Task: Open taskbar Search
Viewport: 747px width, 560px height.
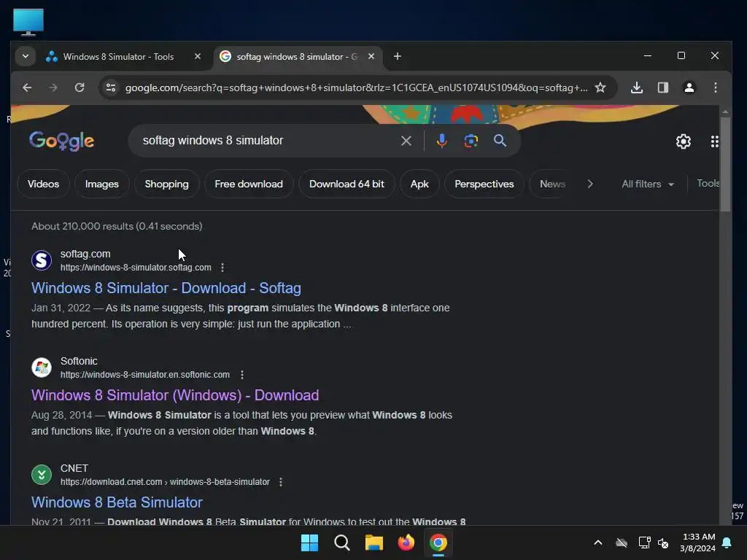Action: pyautogui.click(x=342, y=542)
